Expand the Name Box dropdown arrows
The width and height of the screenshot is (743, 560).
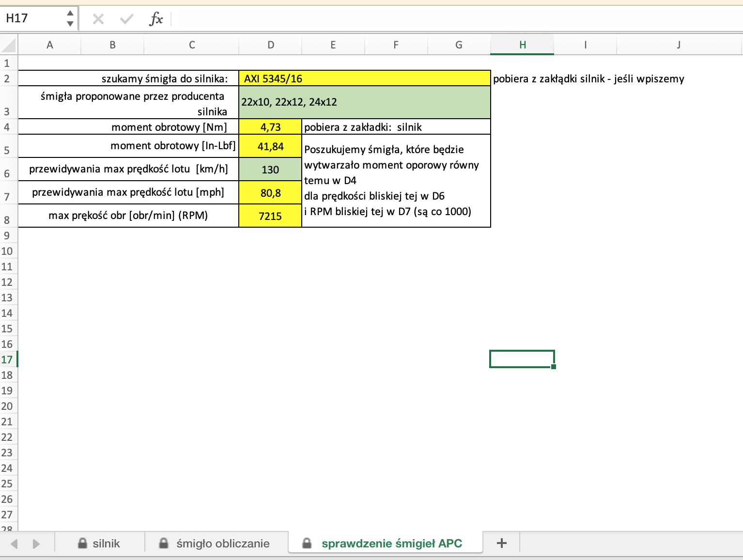[x=70, y=18]
